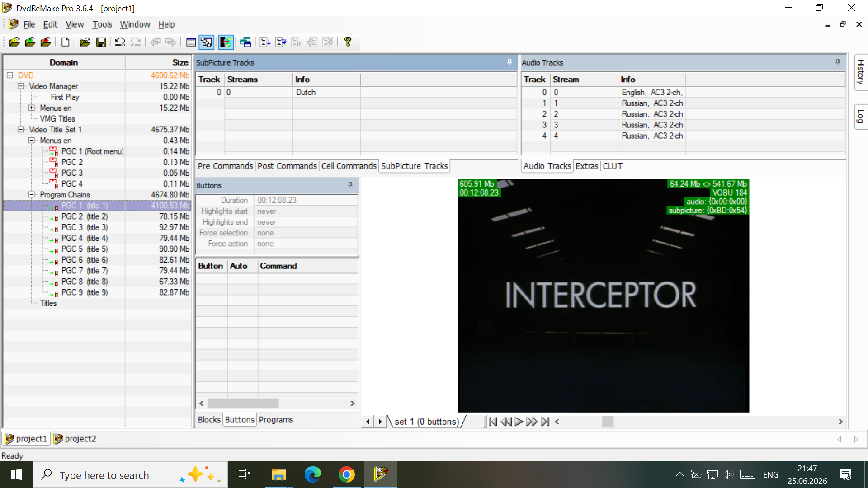Click the list view window icon in toolbar

pos(191,42)
